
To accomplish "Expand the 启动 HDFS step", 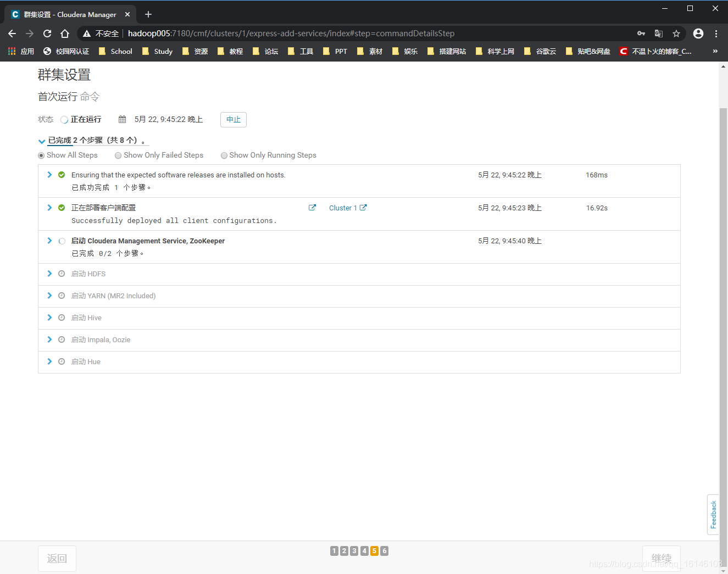I will pos(49,274).
